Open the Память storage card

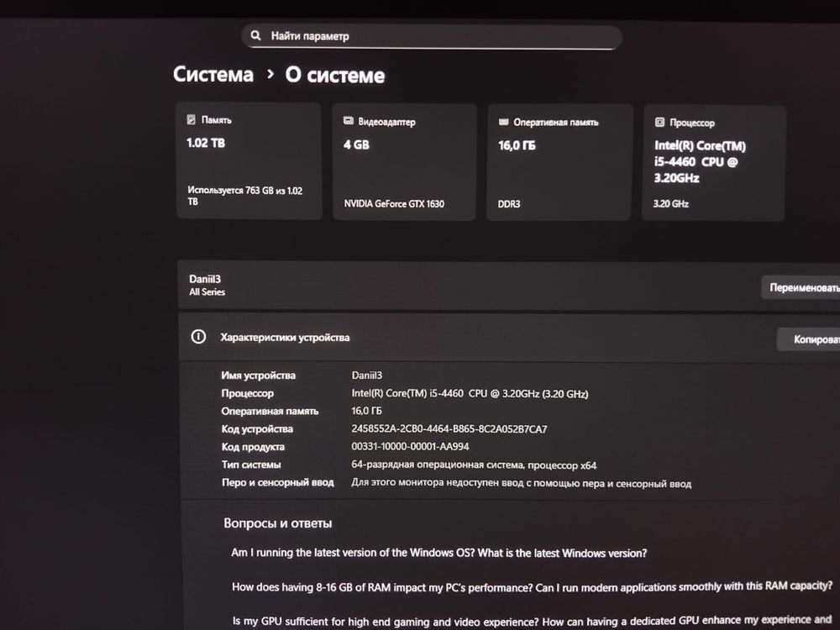click(249, 160)
